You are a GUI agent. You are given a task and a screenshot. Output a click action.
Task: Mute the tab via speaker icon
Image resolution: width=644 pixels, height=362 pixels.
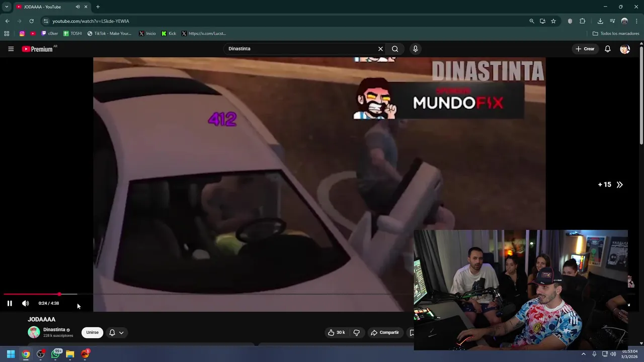coord(77,7)
